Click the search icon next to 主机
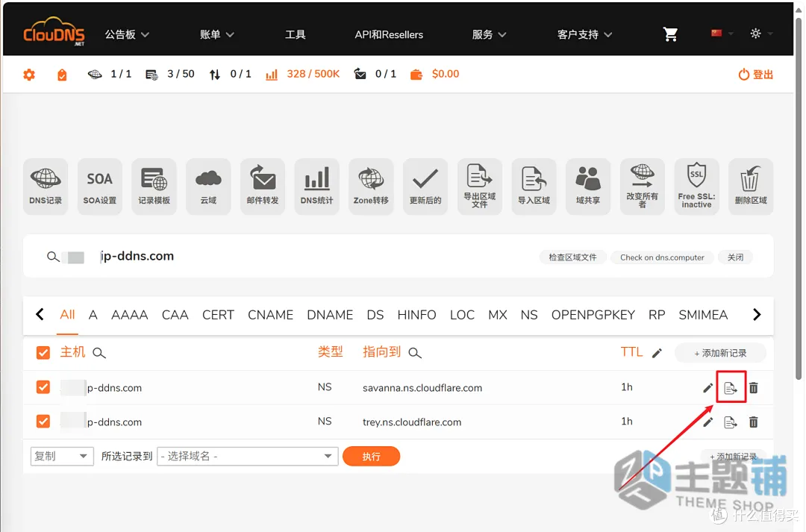 click(x=99, y=353)
